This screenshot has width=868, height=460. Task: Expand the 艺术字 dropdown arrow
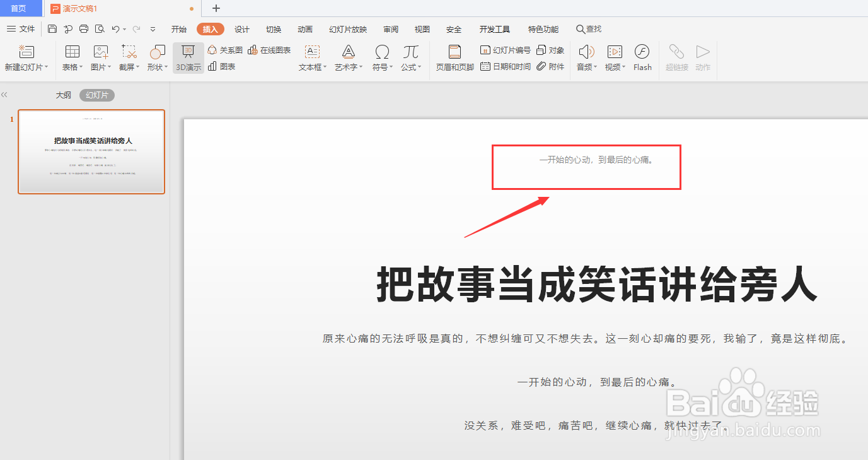361,68
